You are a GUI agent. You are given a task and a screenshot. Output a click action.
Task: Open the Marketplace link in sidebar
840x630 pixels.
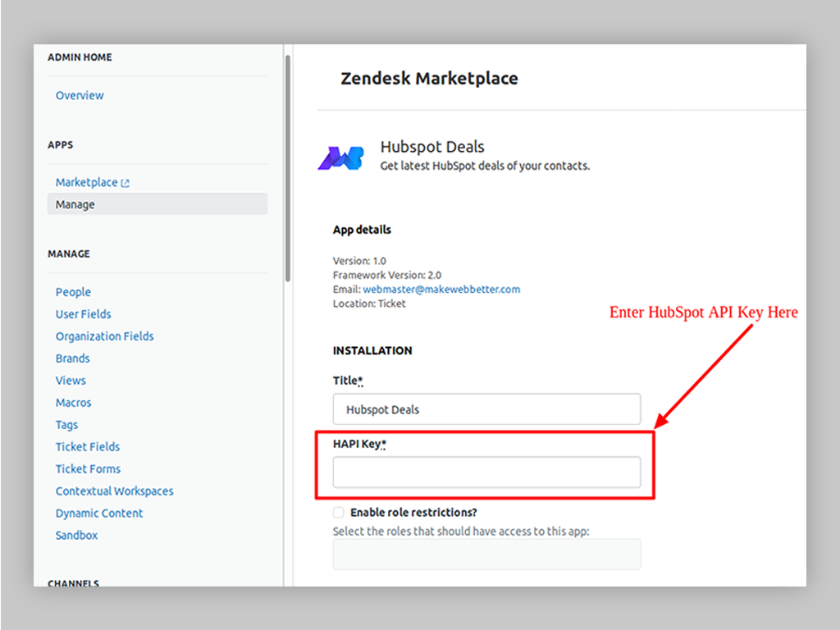(86, 182)
